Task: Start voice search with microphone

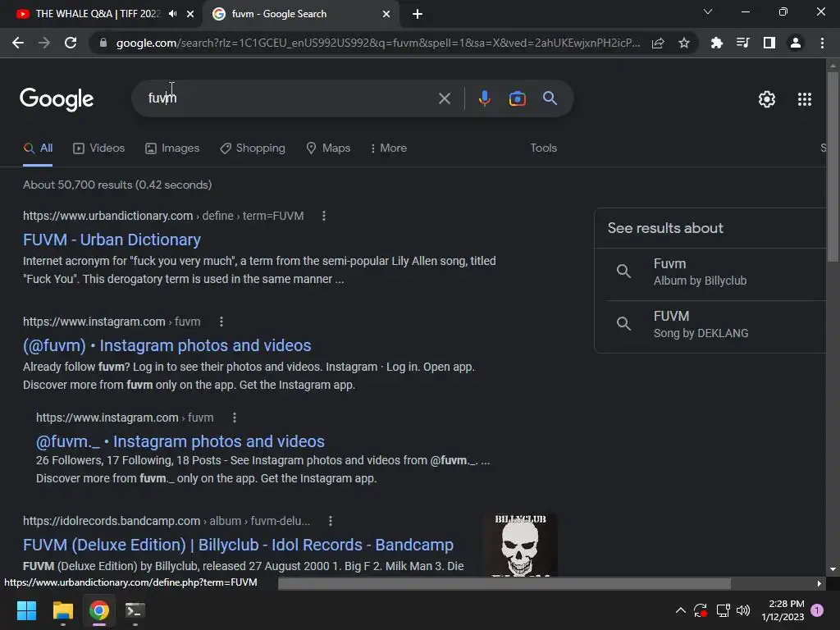Action: point(484,98)
